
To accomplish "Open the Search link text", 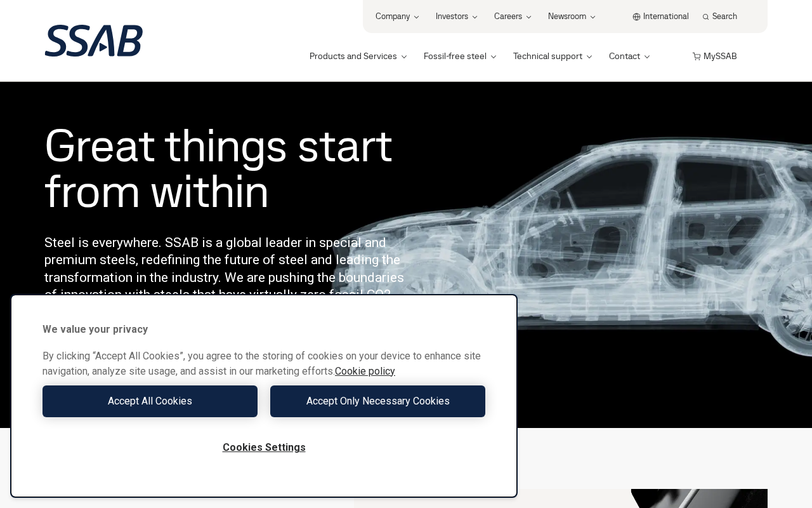I will pyautogui.click(x=724, y=17).
